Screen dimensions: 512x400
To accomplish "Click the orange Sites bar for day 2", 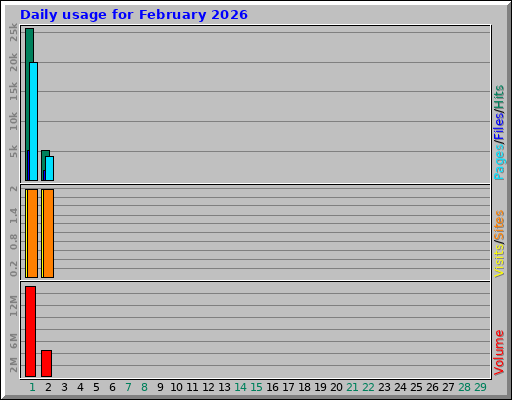I will pos(48,233).
